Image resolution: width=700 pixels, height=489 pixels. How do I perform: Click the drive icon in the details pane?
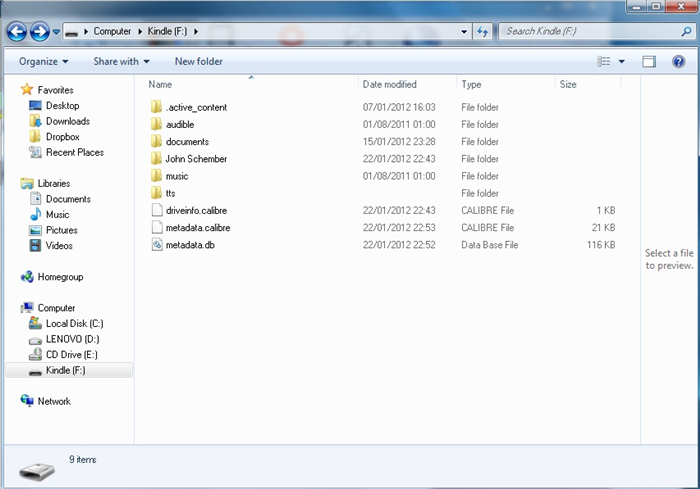point(37,472)
